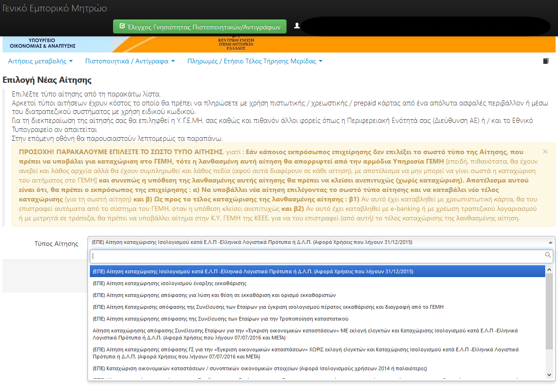Dismiss the yellow warning alert box
This screenshot has height=392, width=558.
[x=545, y=152]
